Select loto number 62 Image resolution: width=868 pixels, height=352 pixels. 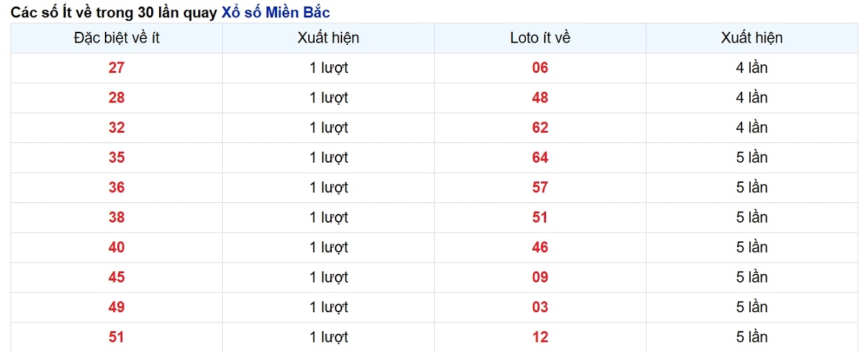(x=540, y=128)
